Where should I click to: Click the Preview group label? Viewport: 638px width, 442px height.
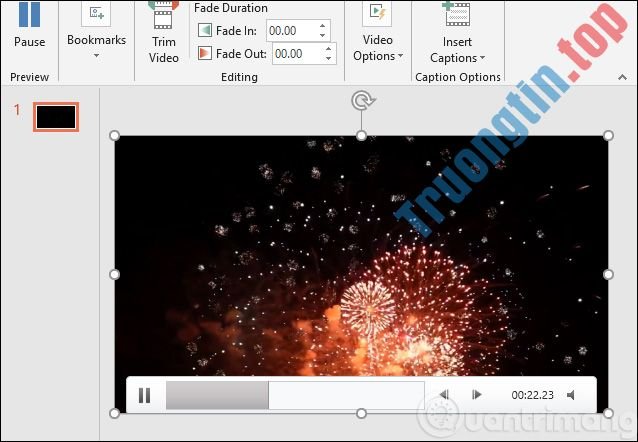tap(29, 77)
